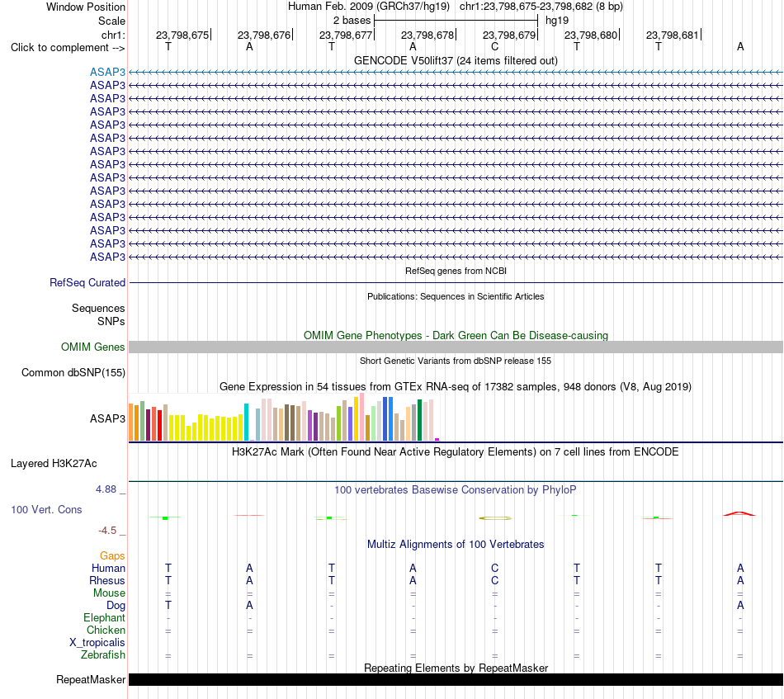The width and height of the screenshot is (784, 699).
Task: Click the OMIM Genes track label
Action: 93,347
